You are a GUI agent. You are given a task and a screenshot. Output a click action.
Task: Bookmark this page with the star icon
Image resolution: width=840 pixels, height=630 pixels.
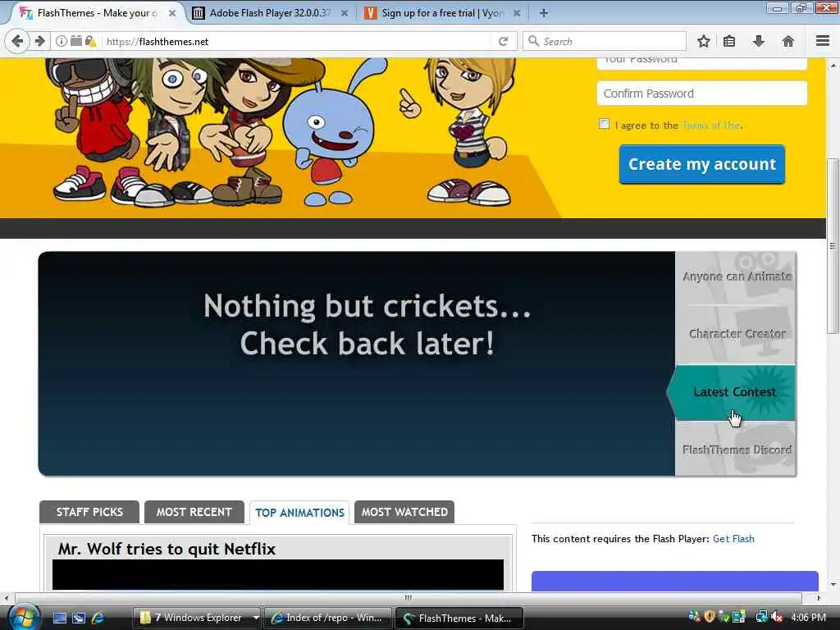[x=703, y=41]
